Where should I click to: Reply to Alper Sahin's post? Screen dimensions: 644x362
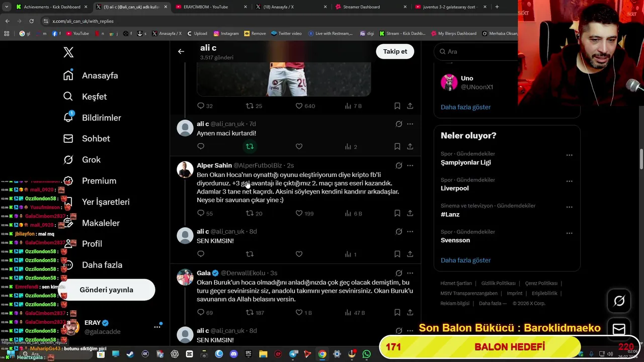click(201, 213)
